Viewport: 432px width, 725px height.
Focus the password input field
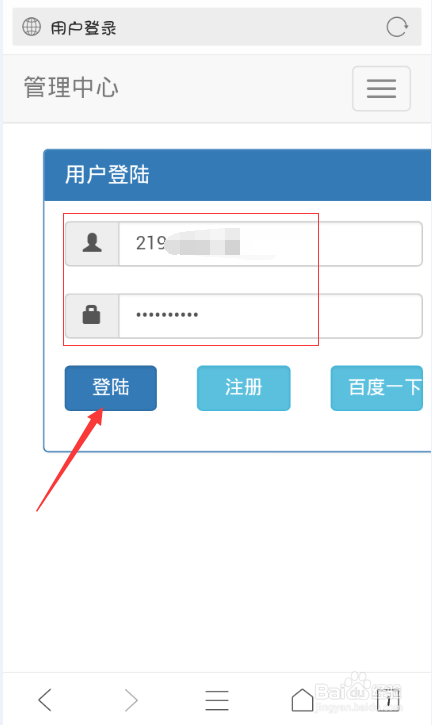tap(271, 316)
